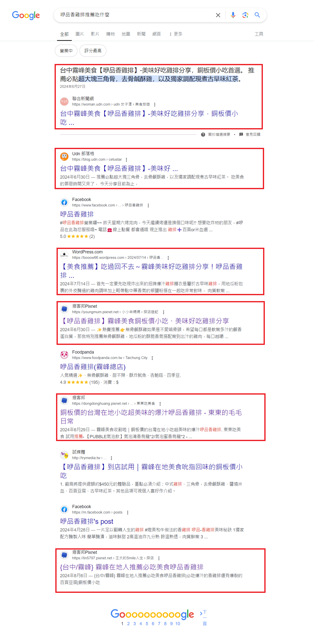Open three-dot options for Foodpanda result
This screenshot has width=314, height=644.
pyautogui.click(x=152, y=358)
